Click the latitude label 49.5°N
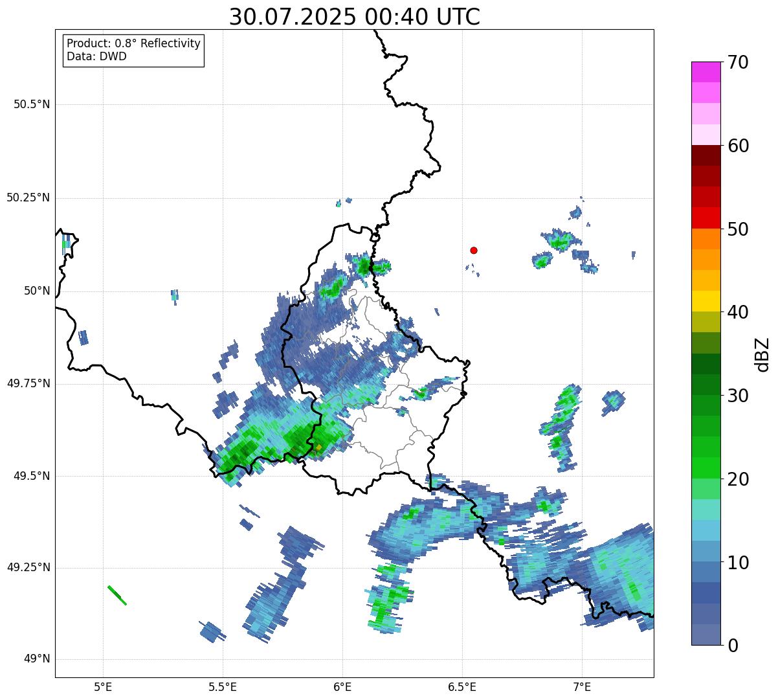This screenshot has height=700, width=778. (x=32, y=476)
